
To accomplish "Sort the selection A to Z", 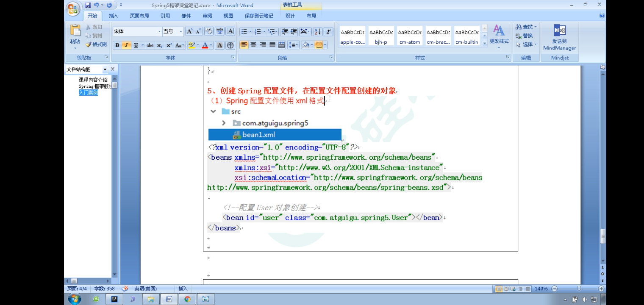I will [x=317, y=32].
